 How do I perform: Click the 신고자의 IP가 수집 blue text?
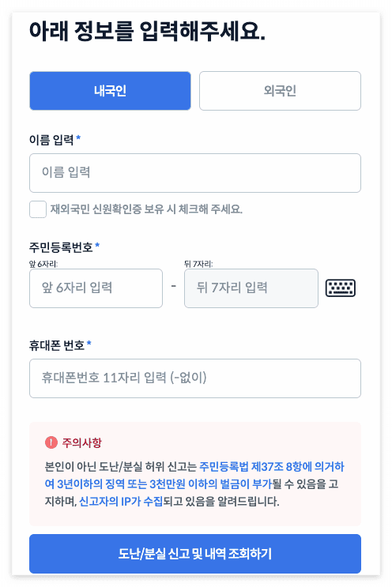pos(121,501)
